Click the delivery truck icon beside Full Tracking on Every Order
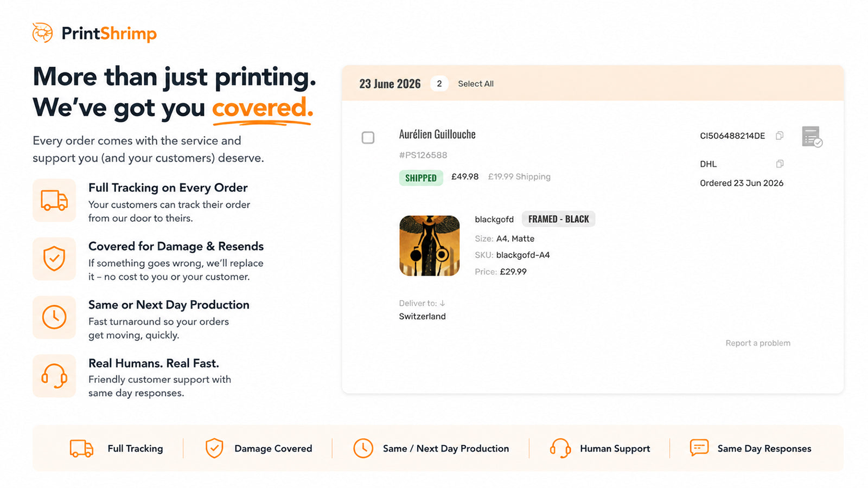This screenshot has height=488, width=868. (x=54, y=200)
